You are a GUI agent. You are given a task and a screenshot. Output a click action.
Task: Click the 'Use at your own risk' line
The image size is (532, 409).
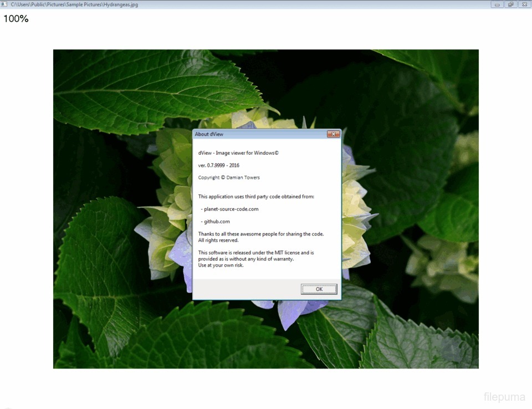(x=221, y=265)
